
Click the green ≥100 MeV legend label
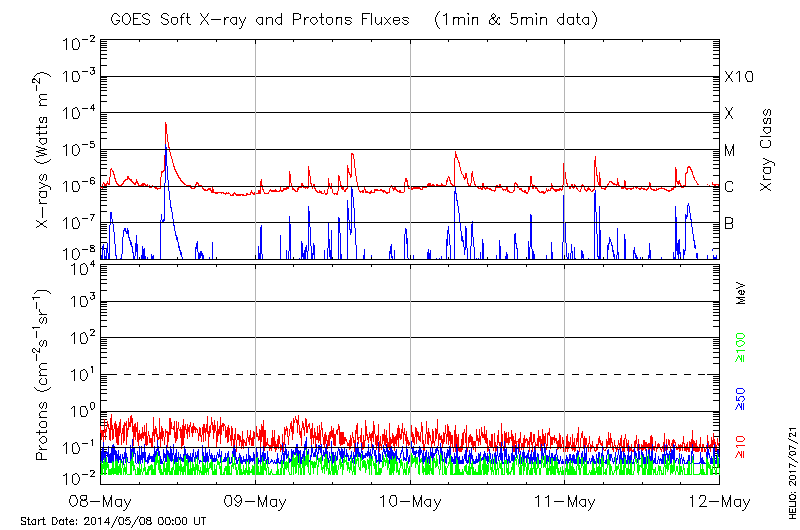[x=741, y=347]
